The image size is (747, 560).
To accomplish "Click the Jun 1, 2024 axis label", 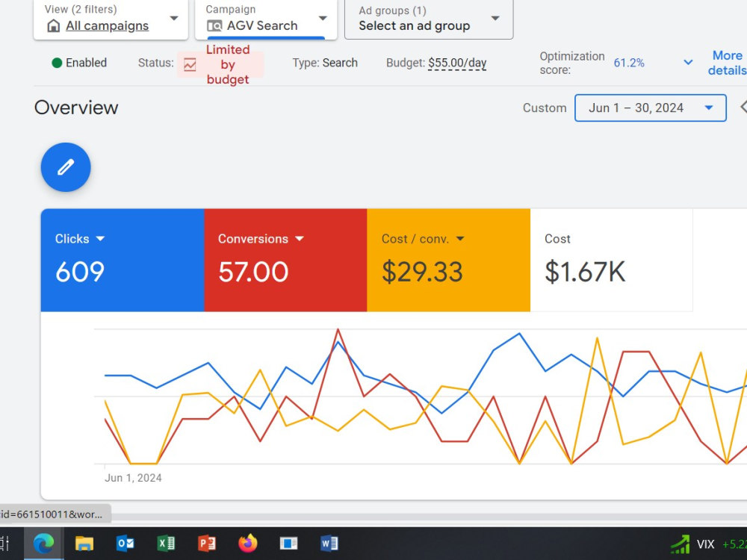I will [134, 478].
